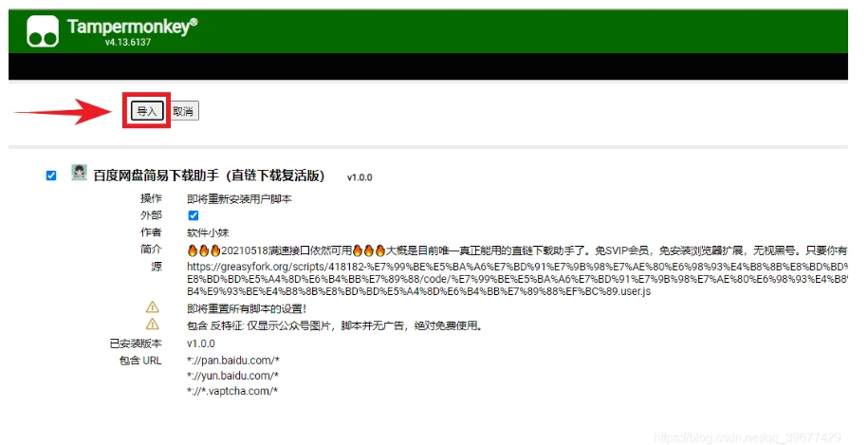Click the Tampermonkey title text

132,26
